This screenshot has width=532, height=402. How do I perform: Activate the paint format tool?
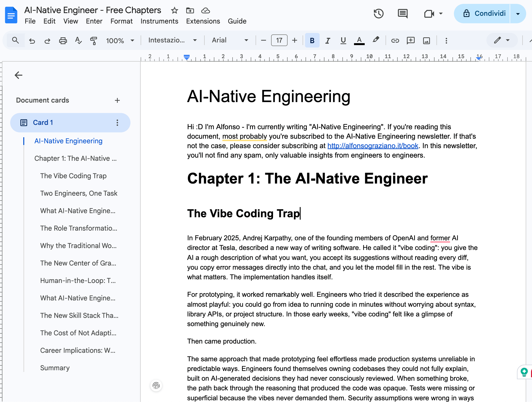pos(94,40)
